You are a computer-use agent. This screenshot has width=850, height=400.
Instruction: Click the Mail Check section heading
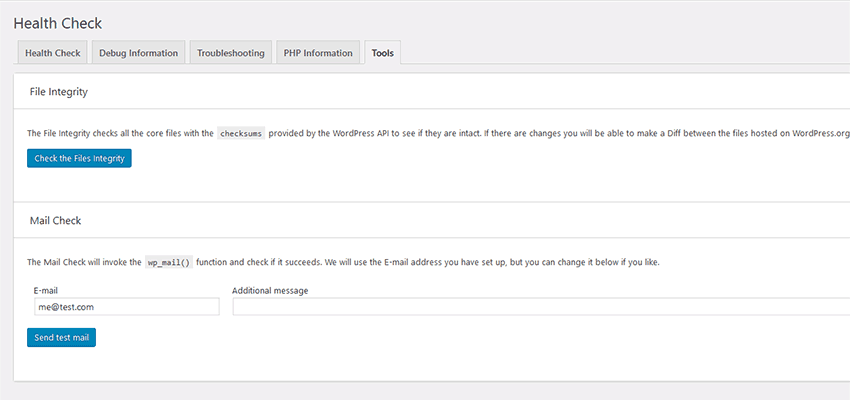pos(55,220)
